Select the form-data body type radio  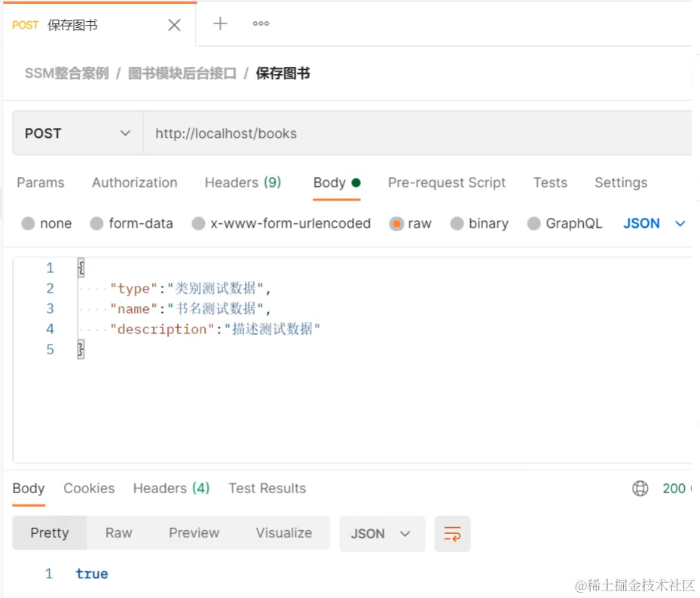click(x=96, y=223)
